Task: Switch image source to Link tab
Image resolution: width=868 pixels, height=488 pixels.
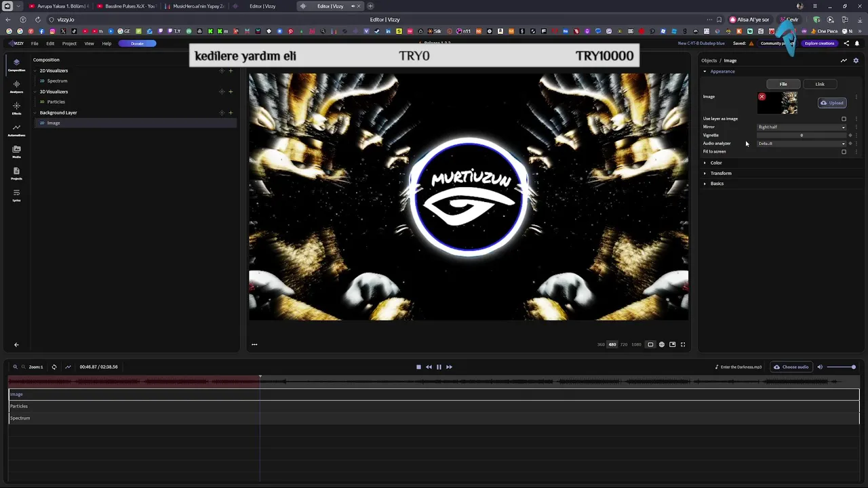Action: pyautogui.click(x=820, y=84)
